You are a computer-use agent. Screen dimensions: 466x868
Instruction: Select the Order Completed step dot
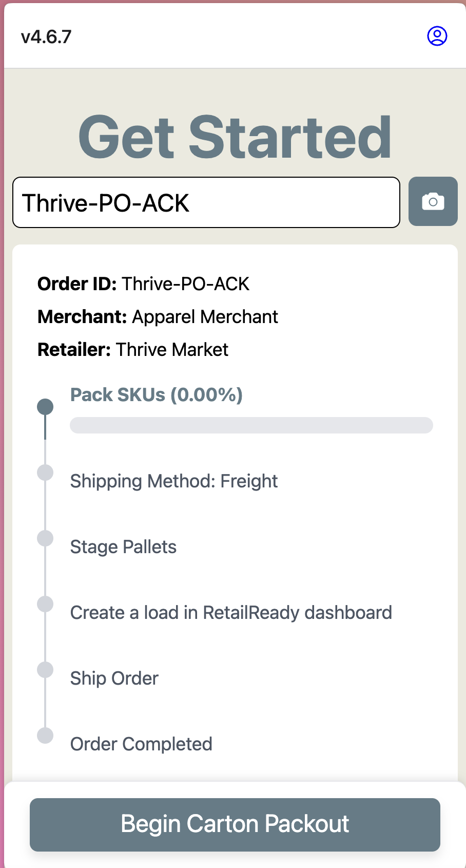tap(45, 735)
